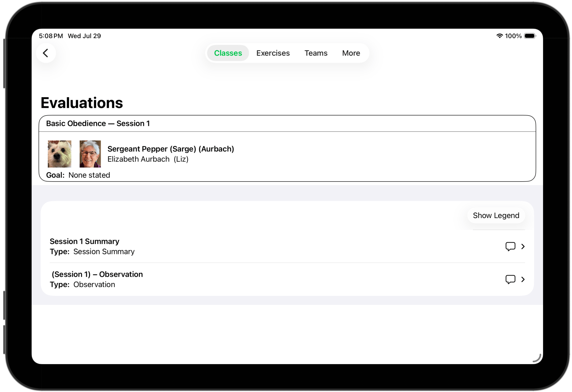Expand Session 1 Summary row chevron
Screen dimensions: 572x392
(523, 246)
